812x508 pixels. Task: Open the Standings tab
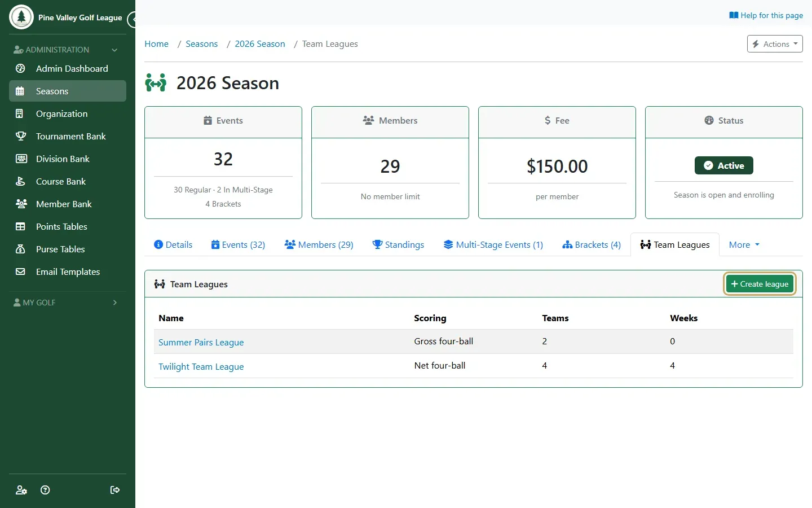coord(398,244)
